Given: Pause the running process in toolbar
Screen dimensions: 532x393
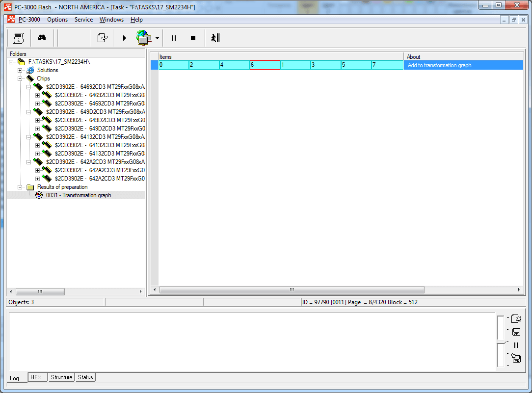Looking at the screenshot, I should tap(174, 38).
